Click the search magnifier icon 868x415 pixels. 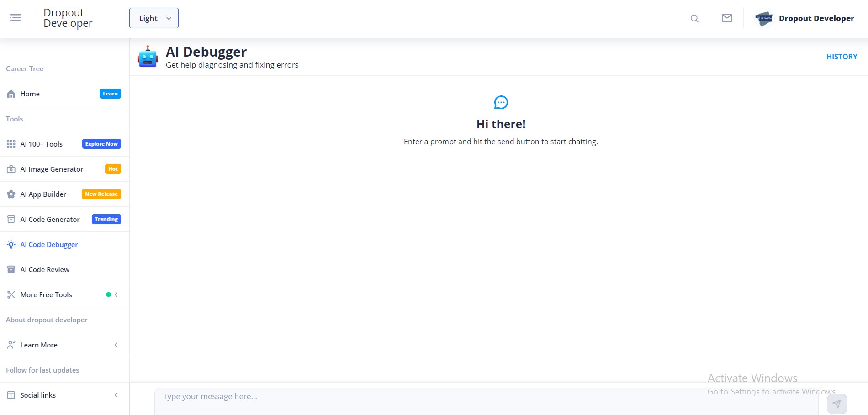click(694, 18)
